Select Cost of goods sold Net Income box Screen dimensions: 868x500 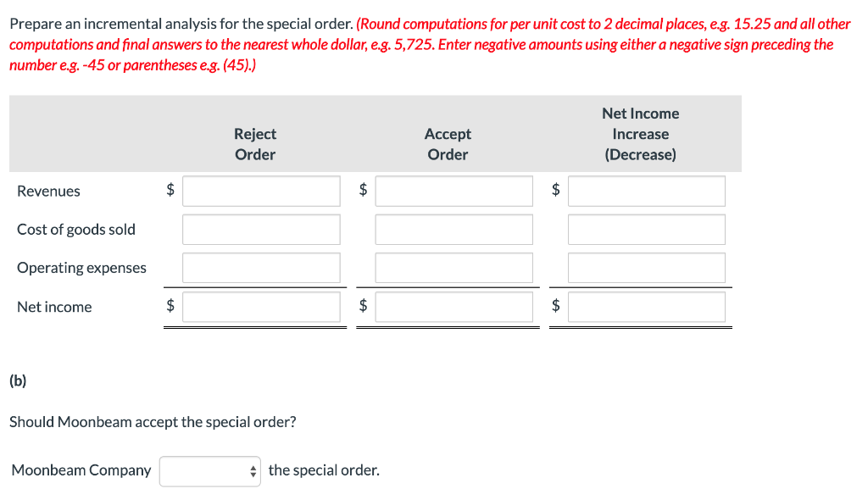tap(646, 229)
